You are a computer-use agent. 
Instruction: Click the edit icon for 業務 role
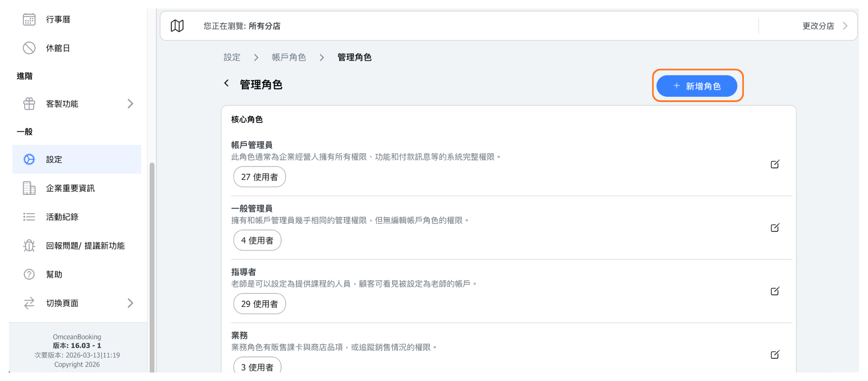coord(775,355)
